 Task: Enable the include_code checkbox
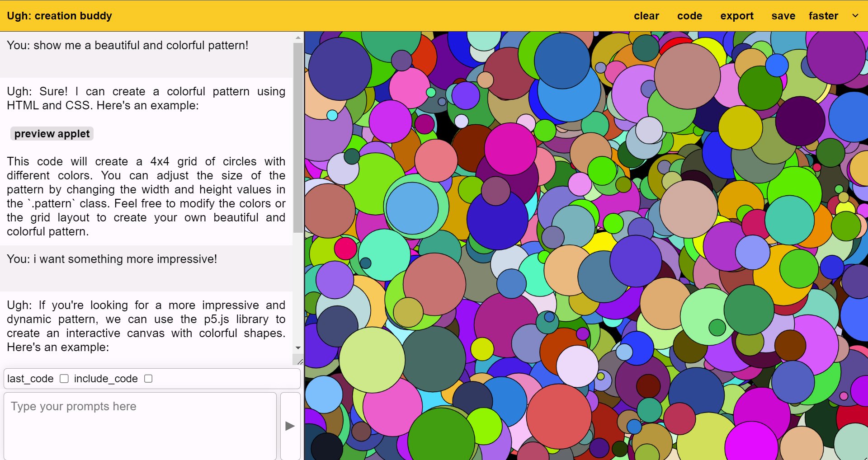pyautogui.click(x=148, y=379)
